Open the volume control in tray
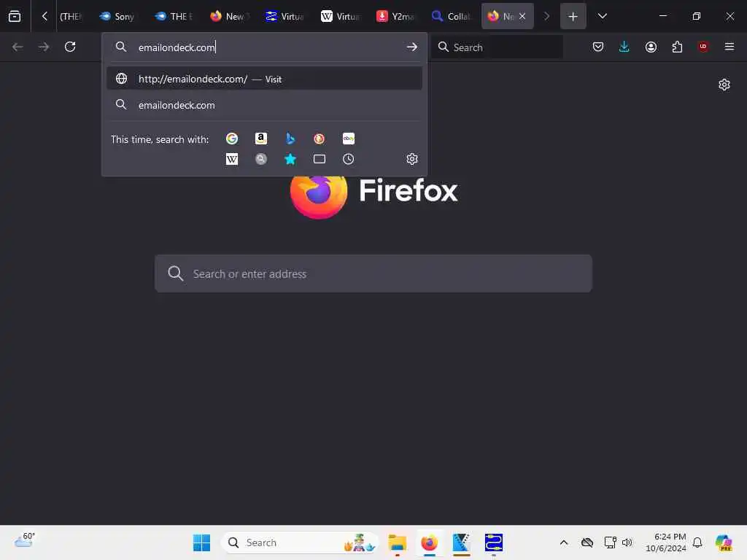The image size is (747, 560). [x=627, y=542]
